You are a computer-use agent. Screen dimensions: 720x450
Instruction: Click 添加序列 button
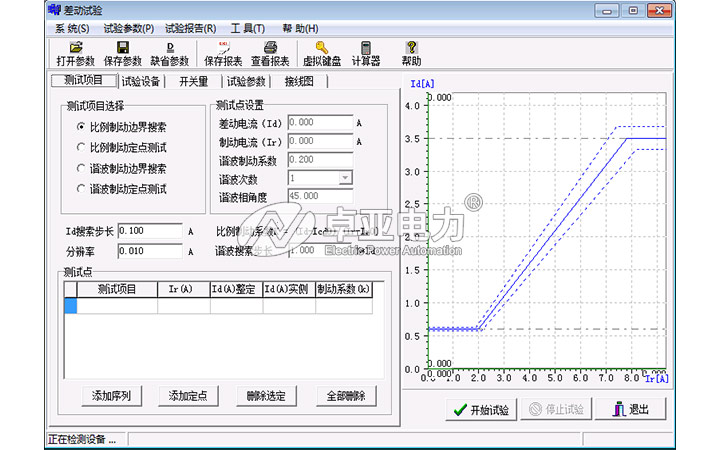(112, 396)
